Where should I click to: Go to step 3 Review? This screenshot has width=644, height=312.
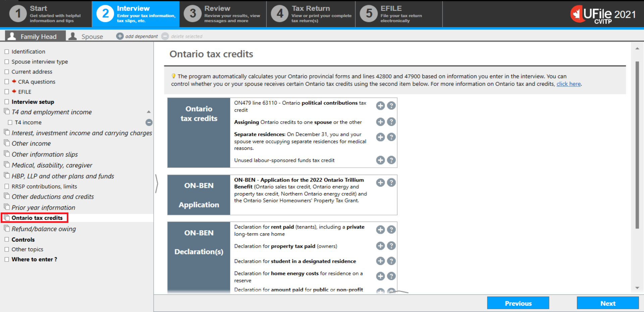(x=223, y=14)
